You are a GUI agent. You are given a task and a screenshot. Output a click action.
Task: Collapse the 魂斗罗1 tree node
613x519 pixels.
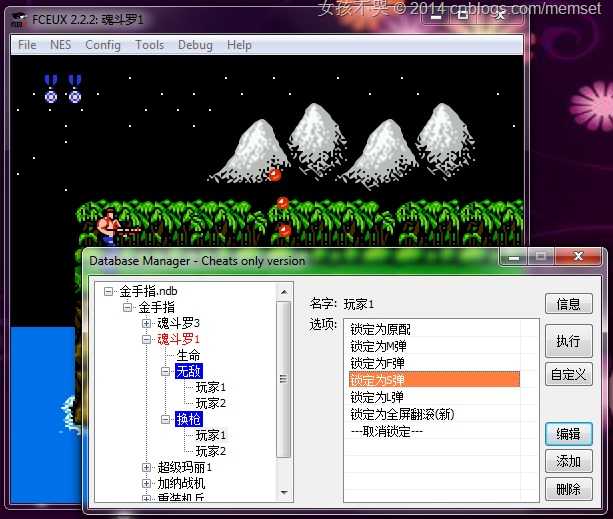tap(146, 339)
